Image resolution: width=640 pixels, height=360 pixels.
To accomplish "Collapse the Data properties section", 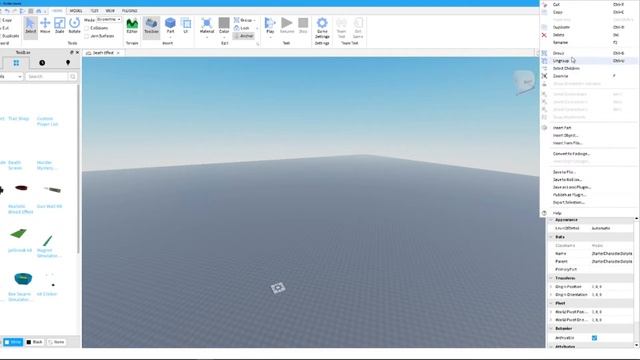I will pyautogui.click(x=551, y=237).
